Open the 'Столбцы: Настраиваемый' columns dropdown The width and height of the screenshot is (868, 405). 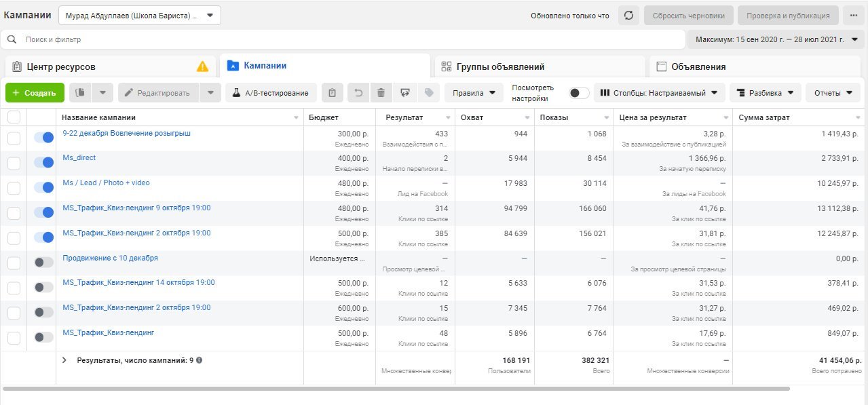pyautogui.click(x=659, y=93)
